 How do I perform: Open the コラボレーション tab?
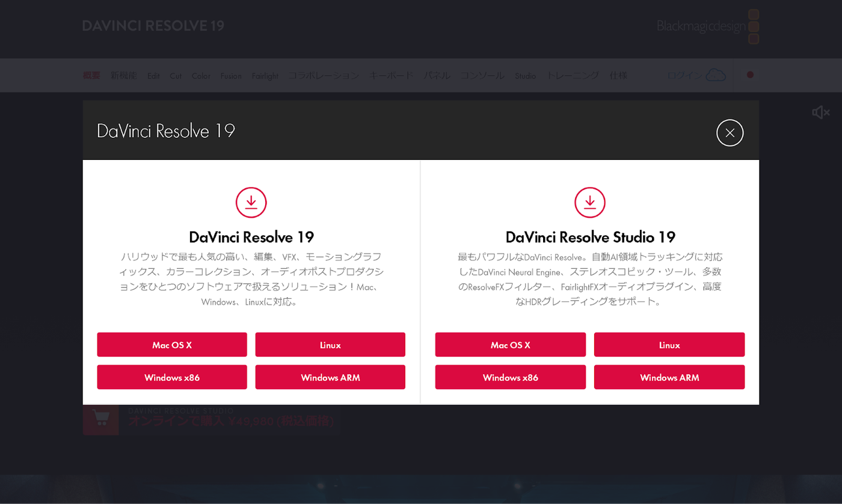point(324,75)
